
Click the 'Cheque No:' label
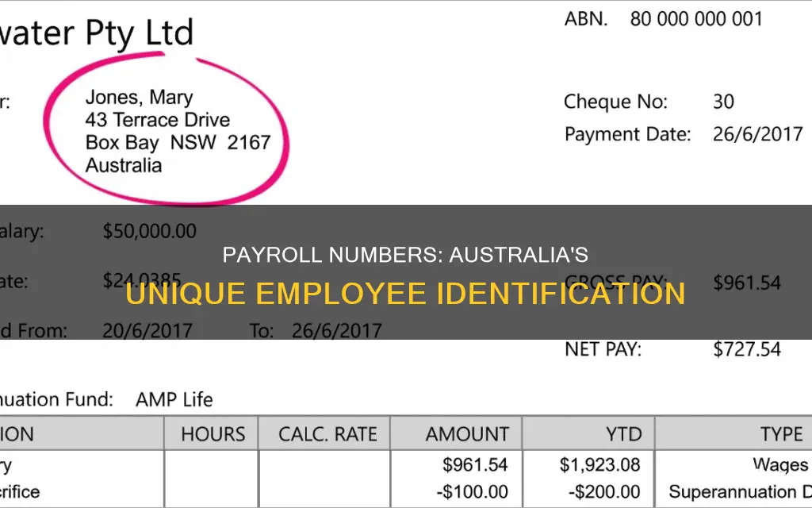[615, 102]
